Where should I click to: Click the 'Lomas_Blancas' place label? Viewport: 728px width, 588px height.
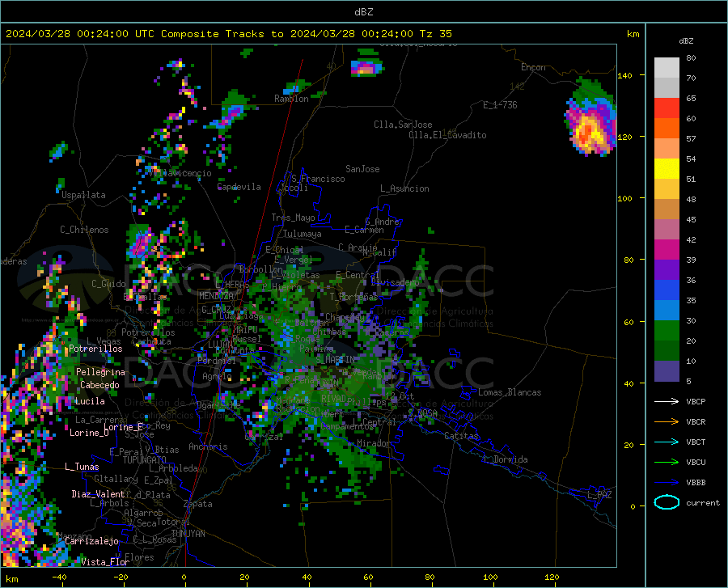(x=510, y=392)
